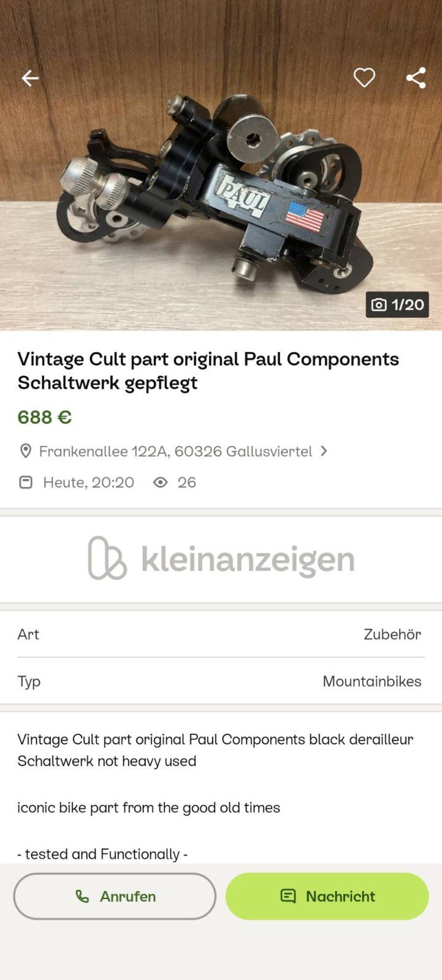Select the Typ Mountainbikes row
442x980 pixels.
click(x=221, y=681)
